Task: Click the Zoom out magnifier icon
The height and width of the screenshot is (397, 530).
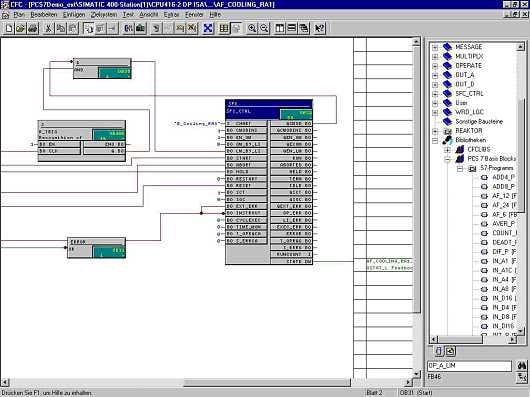Action: coord(264,28)
